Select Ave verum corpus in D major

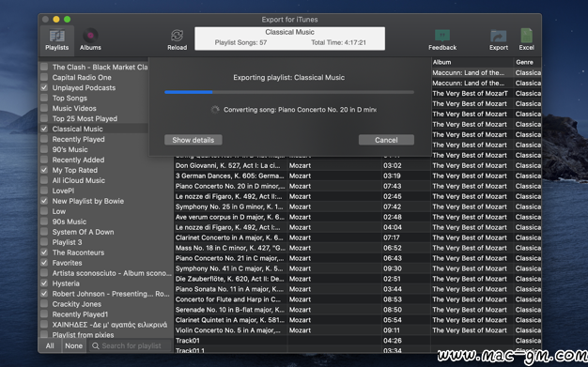pos(229,217)
